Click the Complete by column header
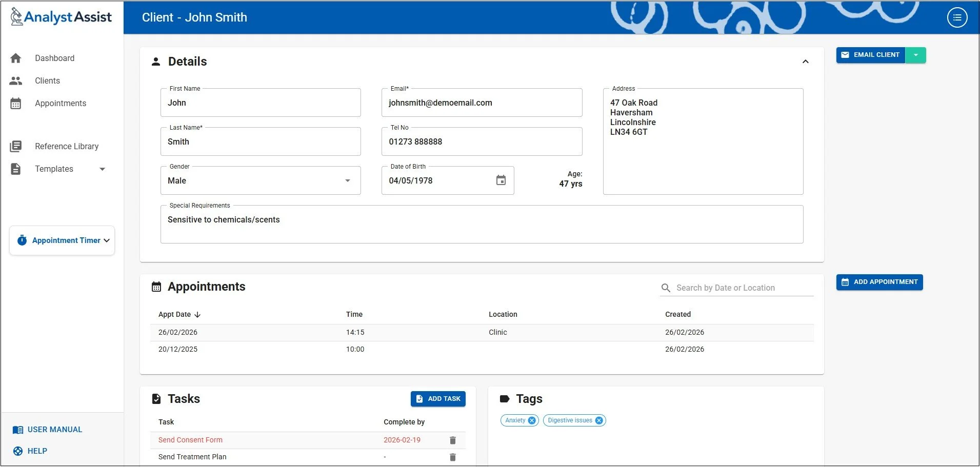Screen dimensions: 980x467 (x=404, y=422)
